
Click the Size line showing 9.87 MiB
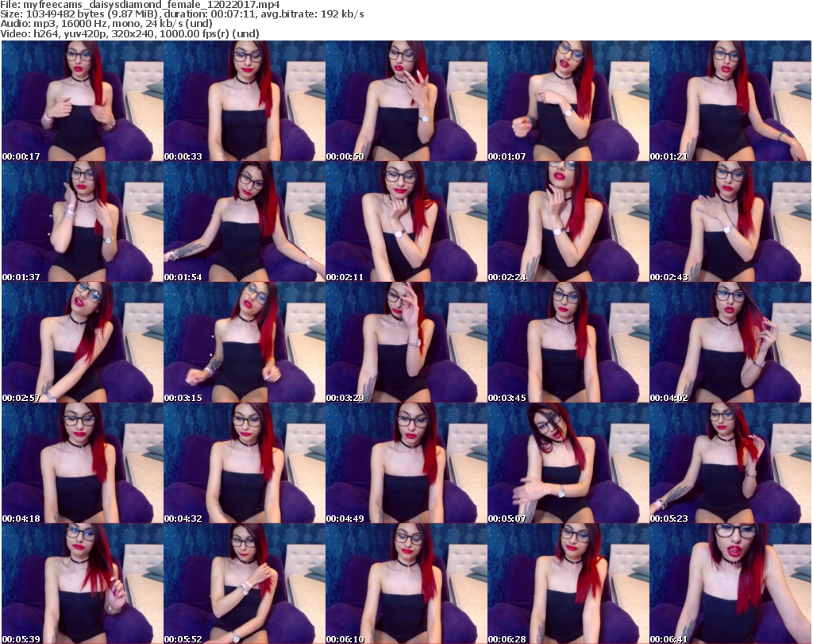(x=182, y=14)
